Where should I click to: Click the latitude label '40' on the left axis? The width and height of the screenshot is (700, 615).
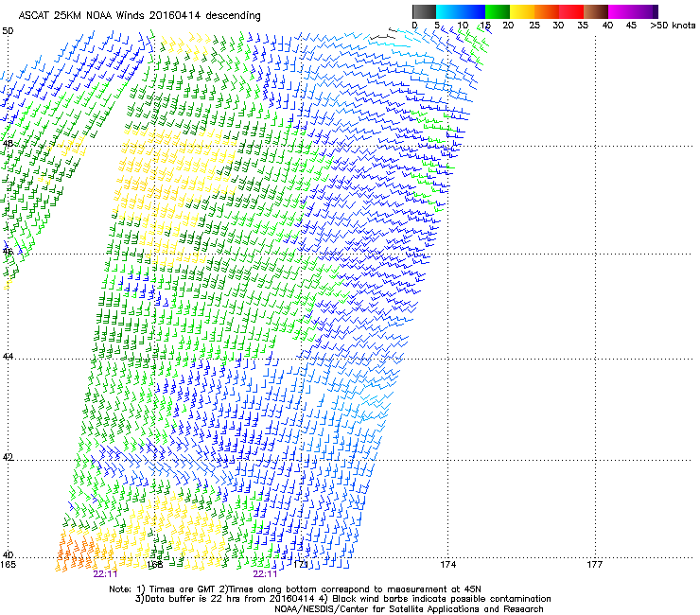point(8,555)
